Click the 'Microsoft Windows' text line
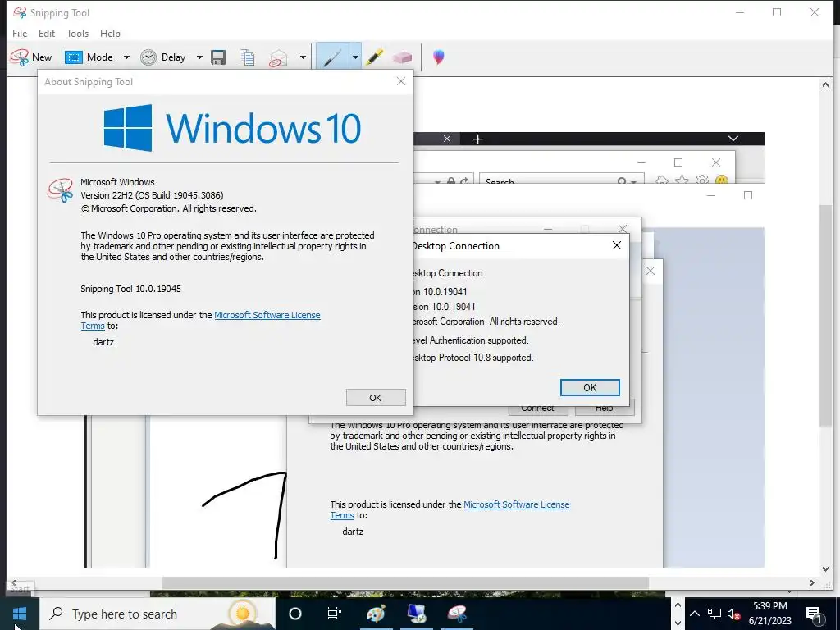This screenshot has height=630, width=840. 117,182
